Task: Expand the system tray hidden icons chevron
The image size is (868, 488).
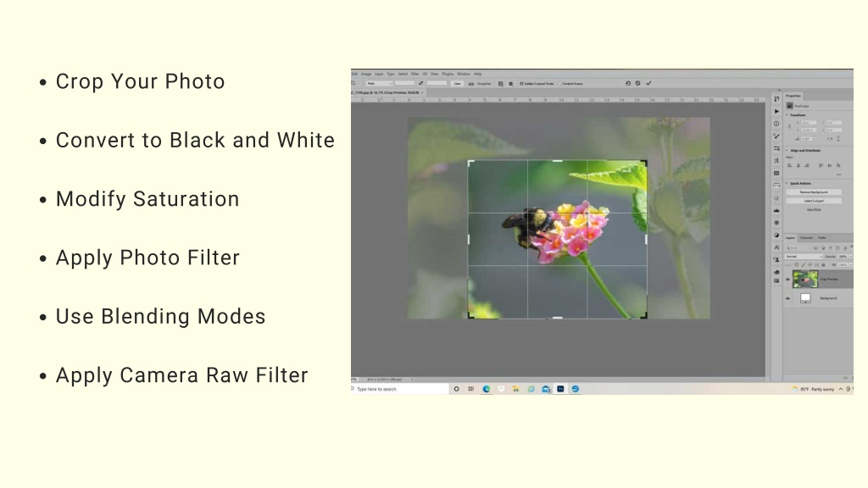Action: [840, 389]
